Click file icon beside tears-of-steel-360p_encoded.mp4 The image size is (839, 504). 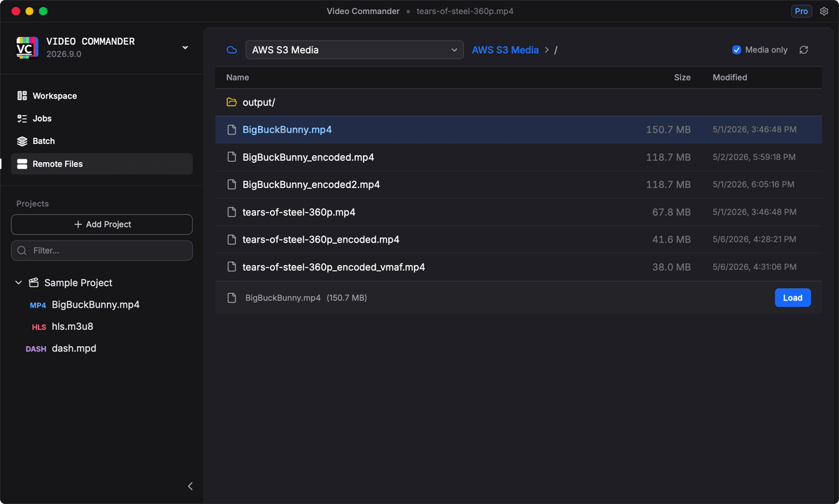(x=232, y=239)
